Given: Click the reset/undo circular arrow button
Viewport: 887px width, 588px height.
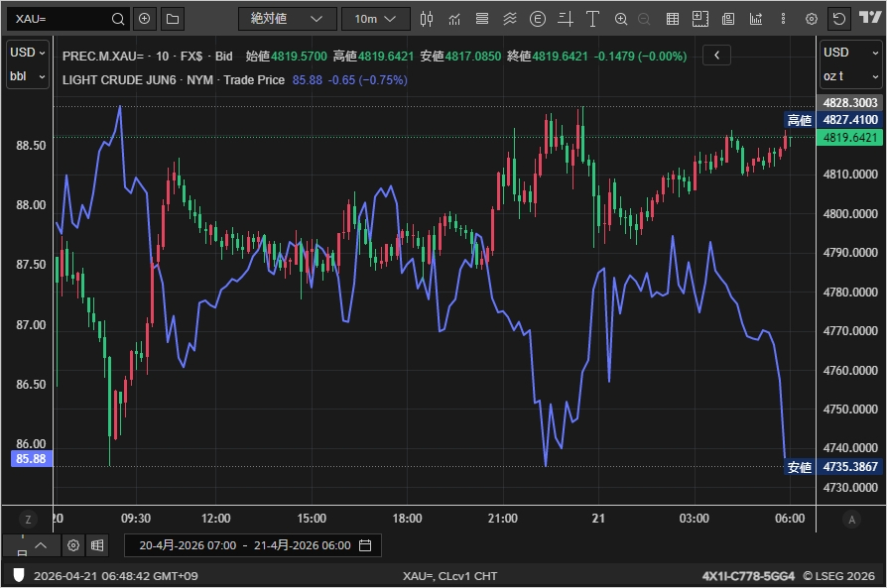Looking at the screenshot, I should coord(839,19).
